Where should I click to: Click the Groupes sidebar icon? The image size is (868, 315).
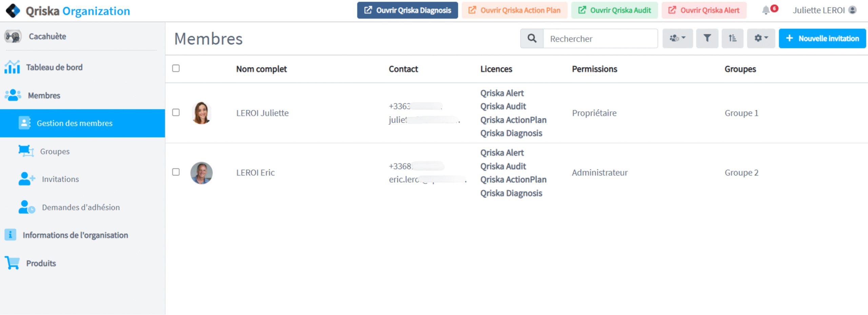(x=26, y=151)
